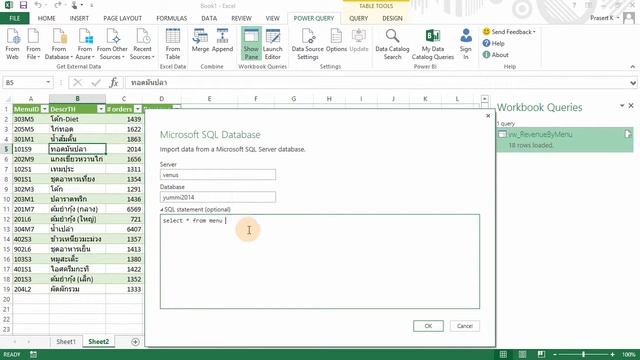Switch to the QUERY tab

point(358,18)
